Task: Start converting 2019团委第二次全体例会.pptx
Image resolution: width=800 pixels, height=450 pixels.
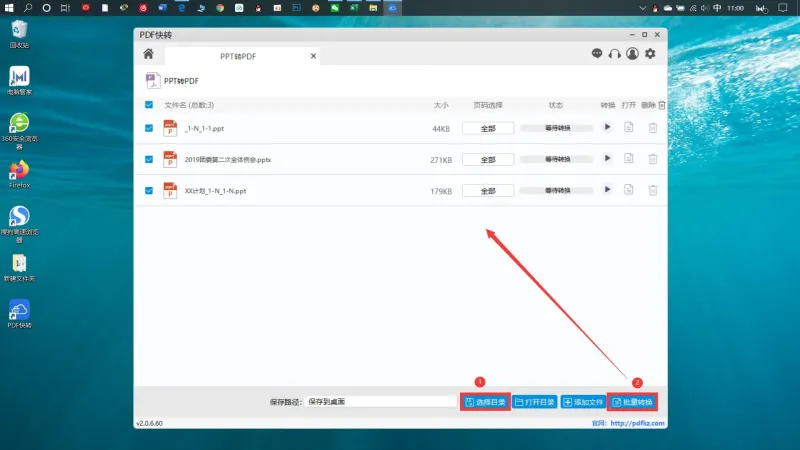Action: [x=607, y=158]
